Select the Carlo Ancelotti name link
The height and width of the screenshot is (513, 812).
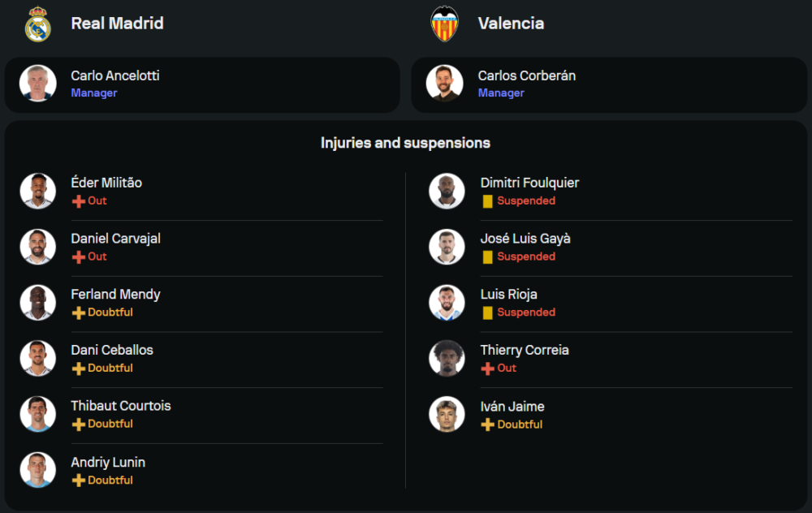[x=115, y=75]
